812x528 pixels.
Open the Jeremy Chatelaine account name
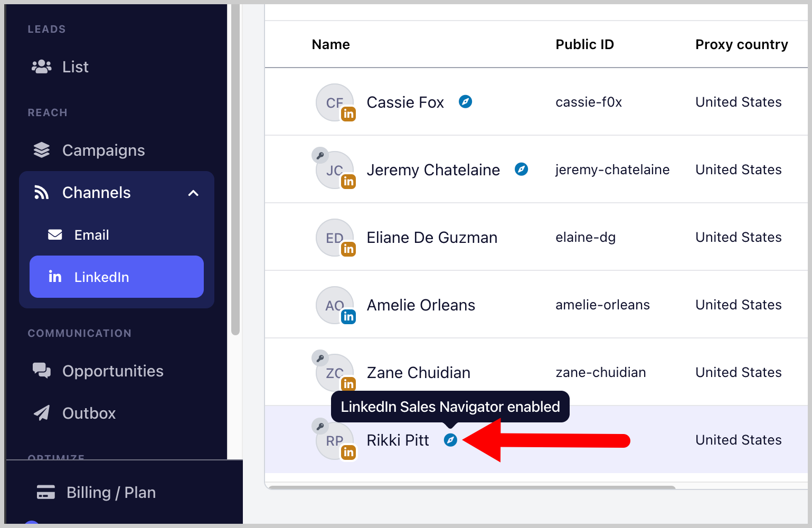point(433,170)
